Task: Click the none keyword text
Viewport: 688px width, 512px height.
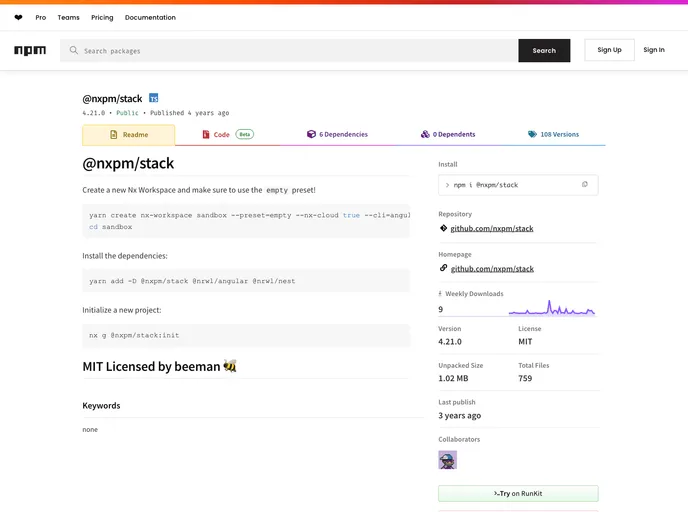Action: tap(90, 430)
